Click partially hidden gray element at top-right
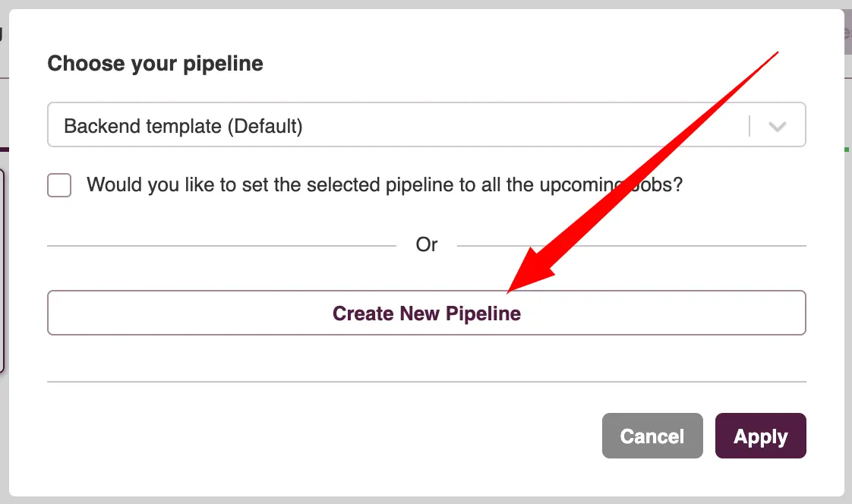Viewport: 852px width, 504px height. [x=847, y=34]
